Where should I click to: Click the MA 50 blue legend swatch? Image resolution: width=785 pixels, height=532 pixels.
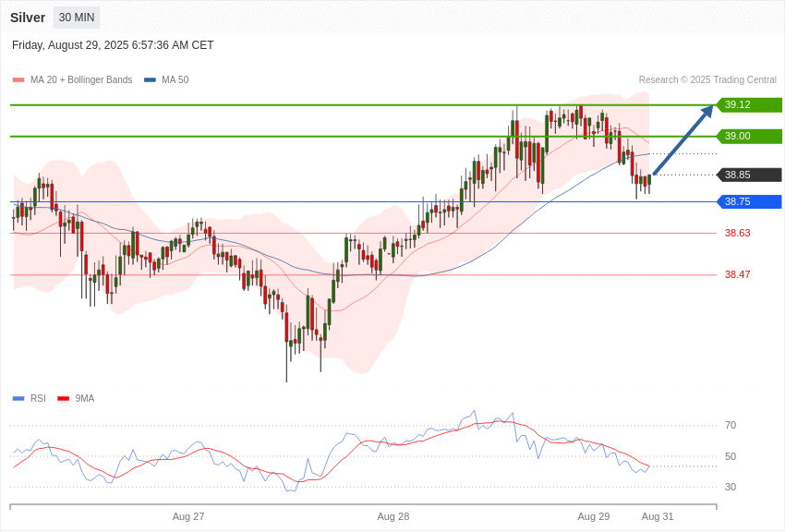150,79
